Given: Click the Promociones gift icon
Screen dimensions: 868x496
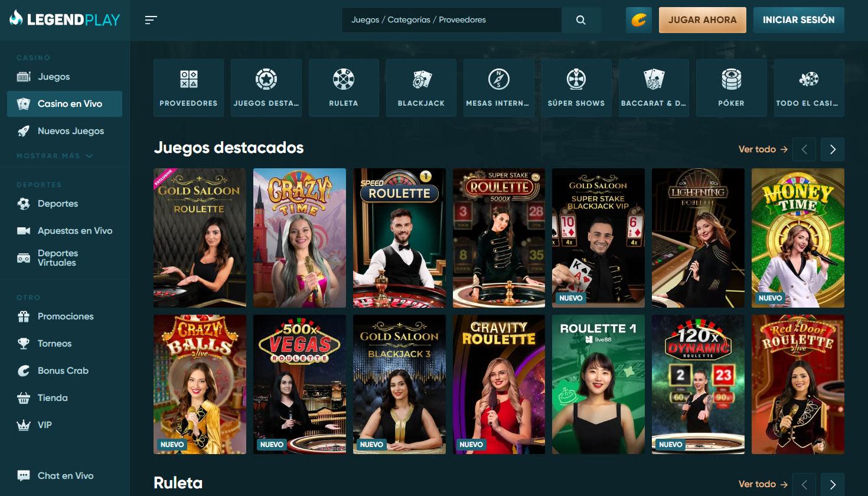Looking at the screenshot, I should tap(24, 316).
